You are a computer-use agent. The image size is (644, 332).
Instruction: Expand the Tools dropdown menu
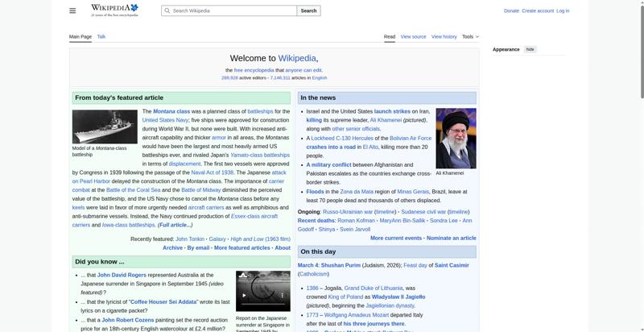pyautogui.click(x=470, y=36)
